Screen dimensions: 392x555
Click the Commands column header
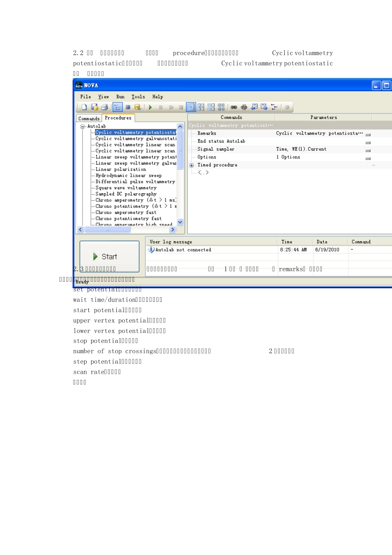click(x=231, y=117)
